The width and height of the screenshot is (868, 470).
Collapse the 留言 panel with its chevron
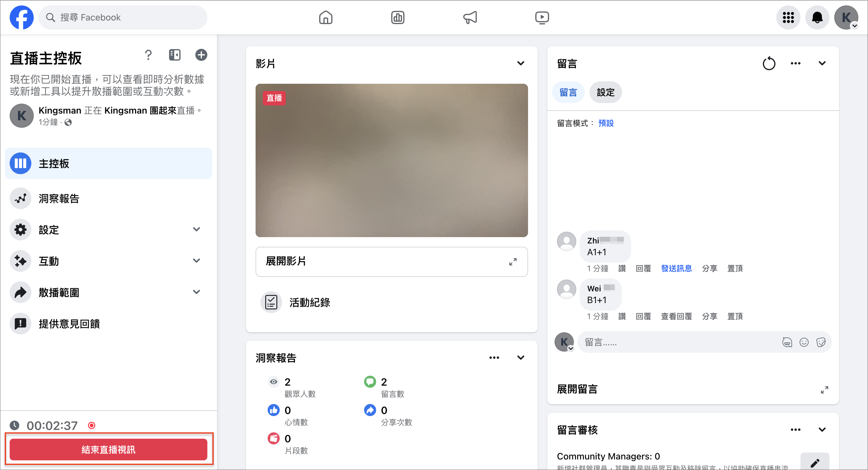click(x=822, y=63)
